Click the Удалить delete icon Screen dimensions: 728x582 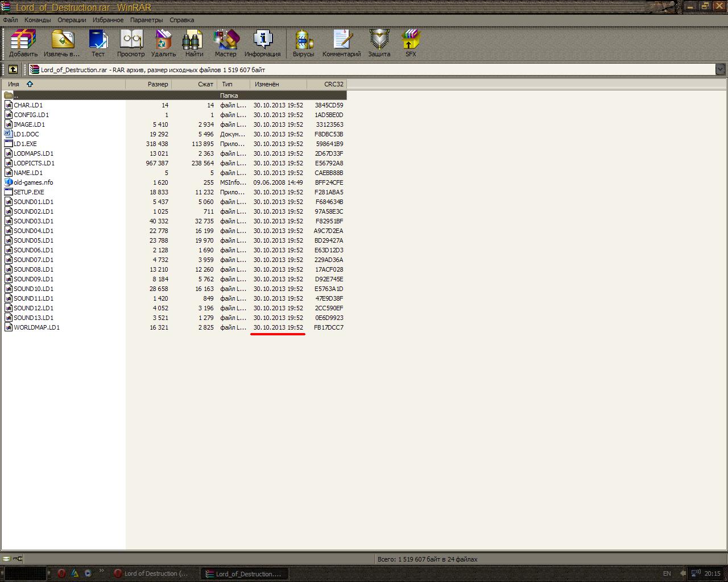click(164, 43)
